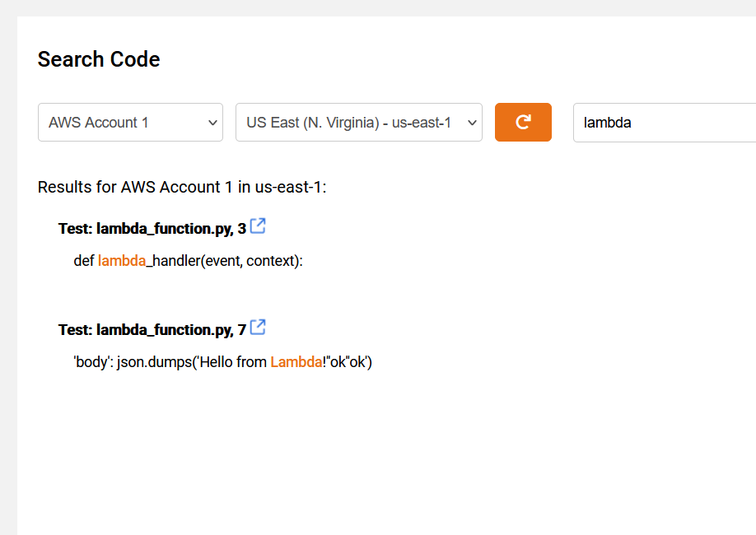The height and width of the screenshot is (535, 756).
Task: Focus the search field containing 'lambda'
Action: click(x=665, y=123)
